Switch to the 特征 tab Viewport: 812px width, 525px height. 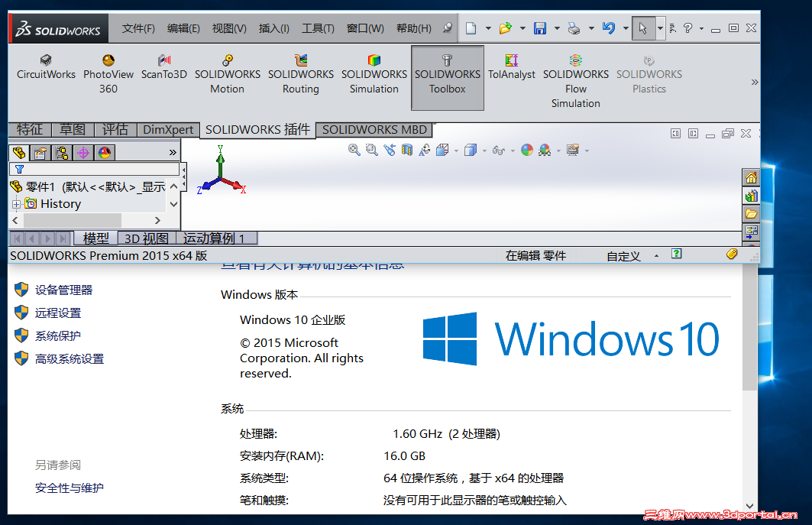[x=30, y=130]
